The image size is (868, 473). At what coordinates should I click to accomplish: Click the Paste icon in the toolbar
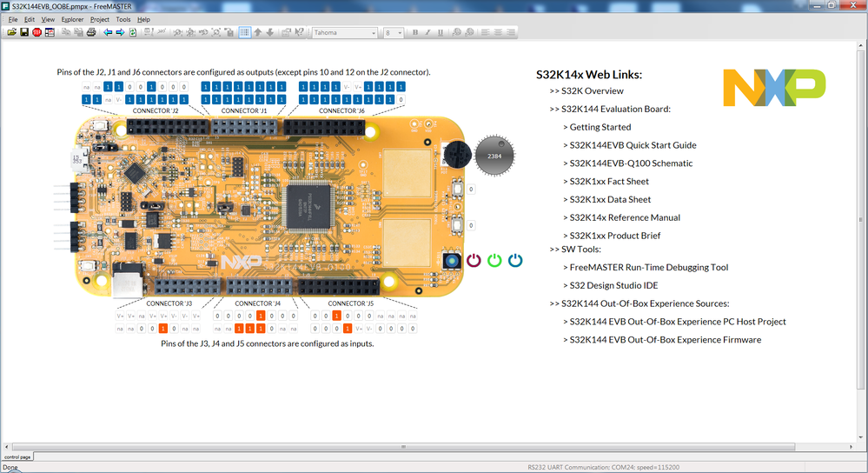[x=78, y=32]
